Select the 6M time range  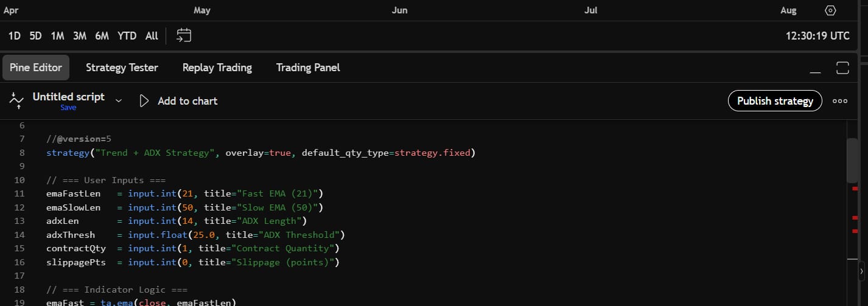point(102,36)
